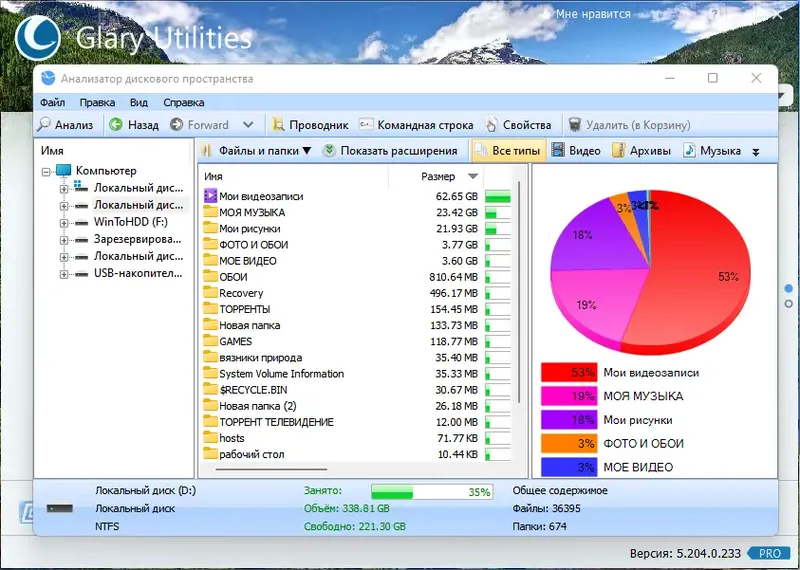This screenshot has width=800, height=570.
Task: Click the GAMES folder icon
Action: pyautogui.click(x=210, y=341)
